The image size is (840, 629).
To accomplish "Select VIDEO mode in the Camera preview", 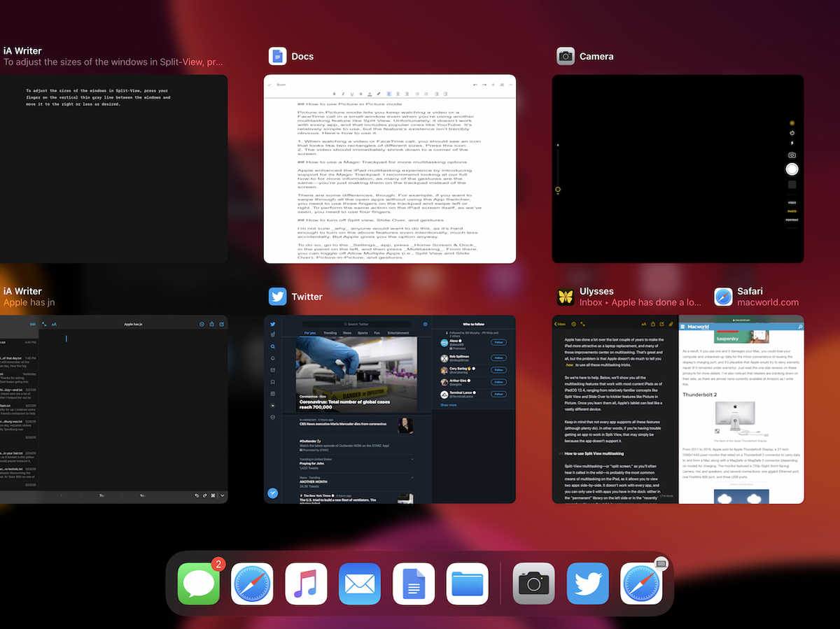I will coord(792,201).
